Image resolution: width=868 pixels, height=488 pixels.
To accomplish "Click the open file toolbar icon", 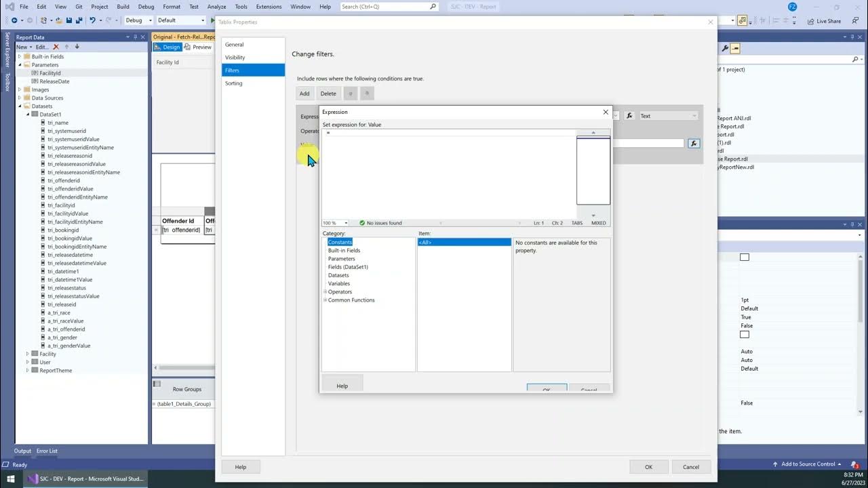I will point(58,20).
